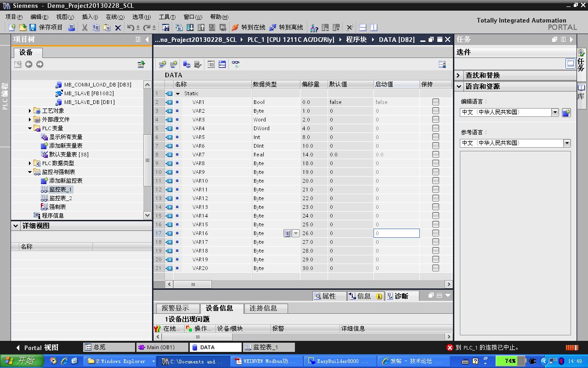Image resolution: width=588 pixels, height=368 pixels.
Task: Collapse the PLC 变量 tree folder
Action: pyautogui.click(x=30, y=128)
